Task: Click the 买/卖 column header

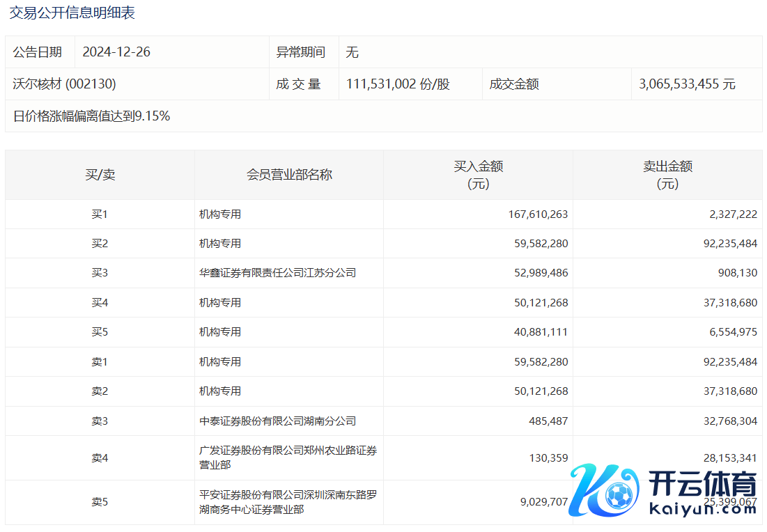Action: (x=100, y=175)
